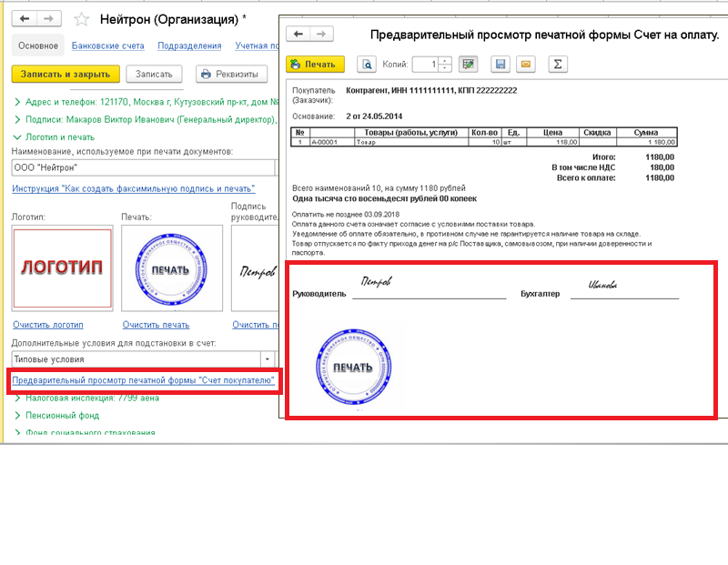Expand the Подписи section
728x565 pixels.
[x=146, y=119]
